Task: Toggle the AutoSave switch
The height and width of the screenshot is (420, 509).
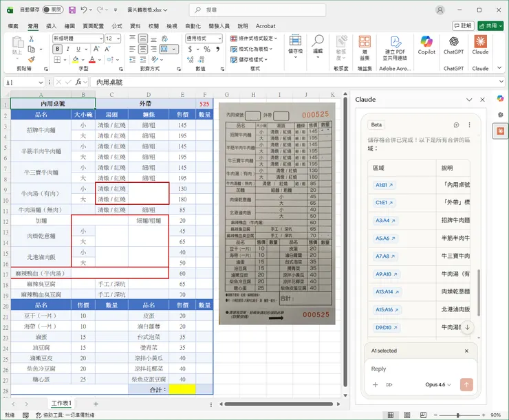Action: pyautogui.click(x=52, y=10)
